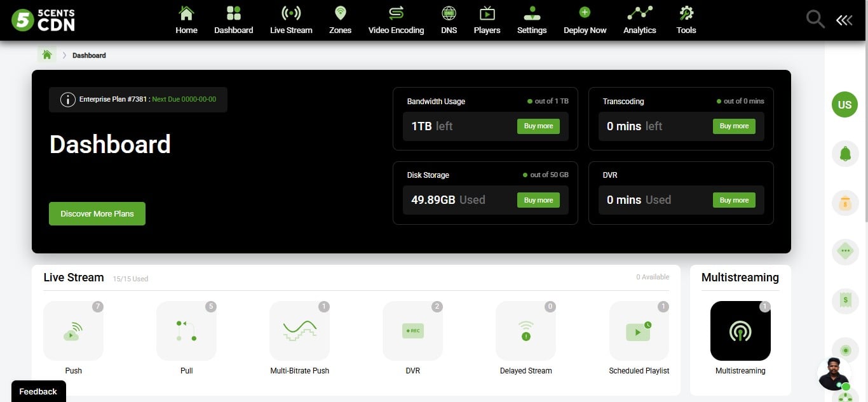
Task: Buy more DVR minutes
Action: 734,200
